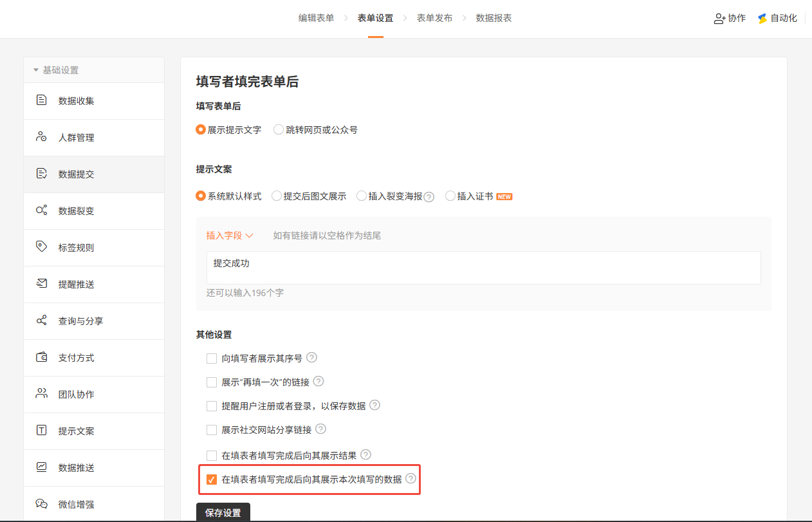
Task: Click the 人群管理 sidebar icon
Action: (42, 137)
